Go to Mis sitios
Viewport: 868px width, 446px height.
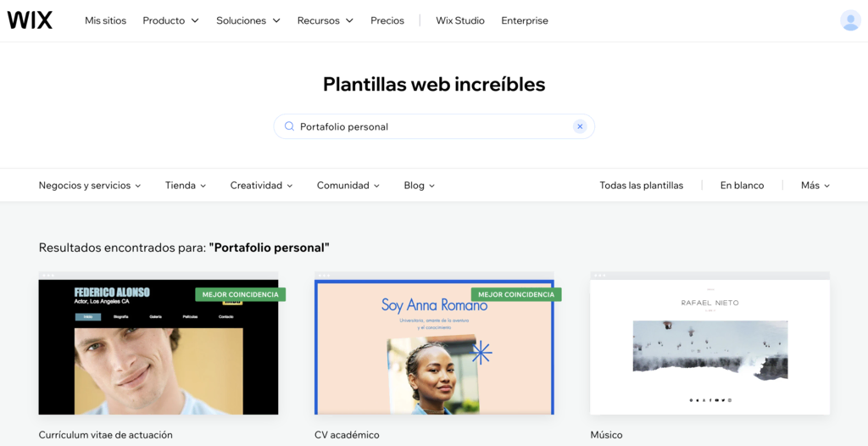pos(105,20)
